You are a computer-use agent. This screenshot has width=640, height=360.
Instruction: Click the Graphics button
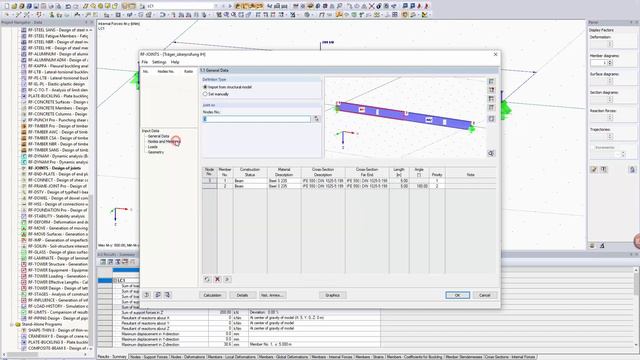click(x=332, y=295)
